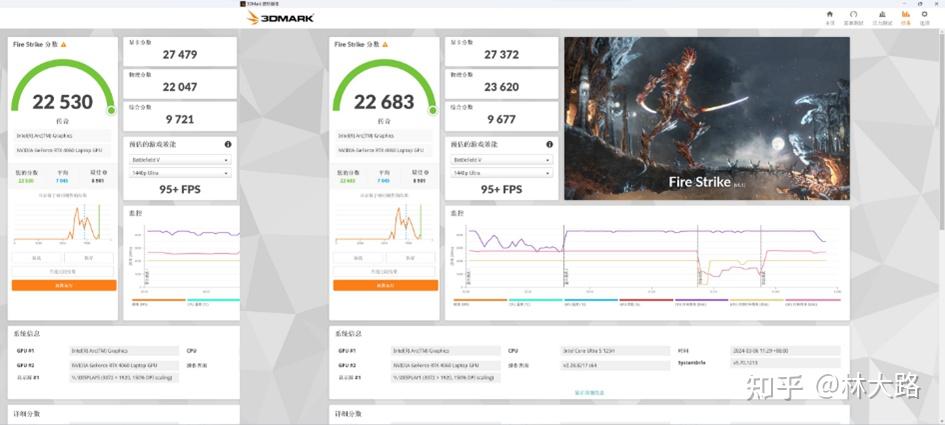Click the green dot ending the 22 683 gauge
This screenshot has height=425, width=945.
pyautogui.click(x=432, y=110)
